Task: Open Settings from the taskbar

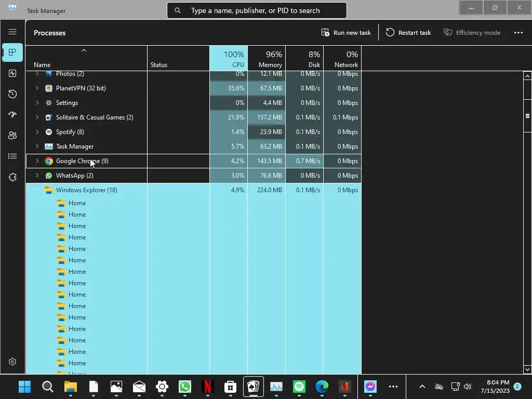Action: coord(162,387)
